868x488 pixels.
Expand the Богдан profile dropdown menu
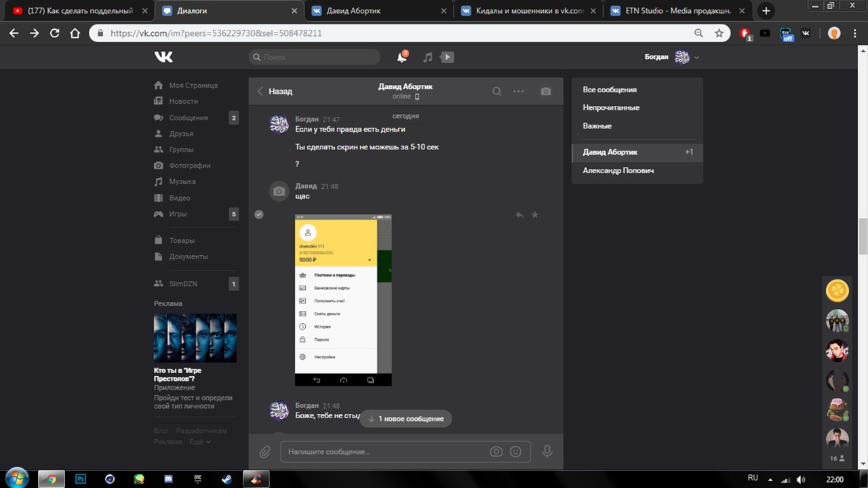[696, 58]
